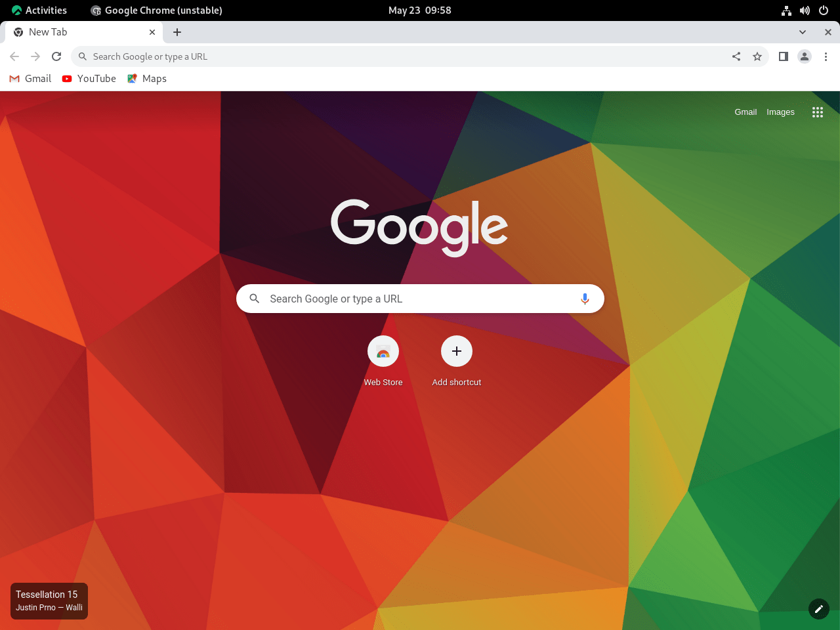Expand the tab search chevron
Viewport: 840px width, 630px height.
[x=803, y=32]
